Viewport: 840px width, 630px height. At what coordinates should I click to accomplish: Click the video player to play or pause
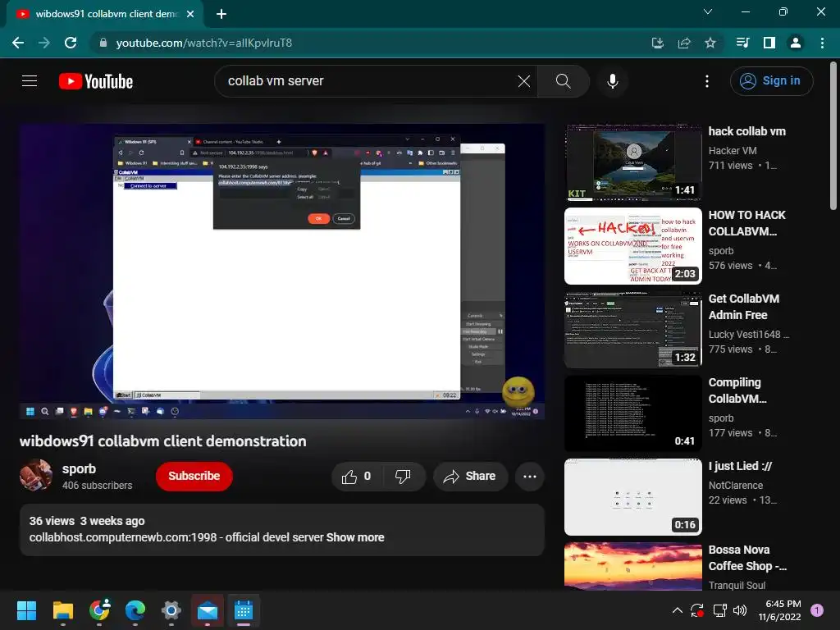[x=282, y=272]
